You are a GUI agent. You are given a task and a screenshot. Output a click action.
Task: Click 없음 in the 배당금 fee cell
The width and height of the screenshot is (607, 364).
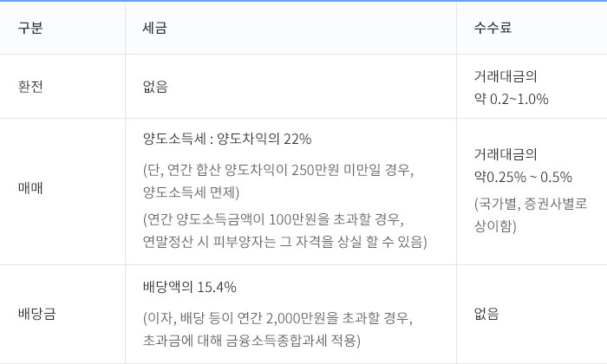[x=486, y=314]
